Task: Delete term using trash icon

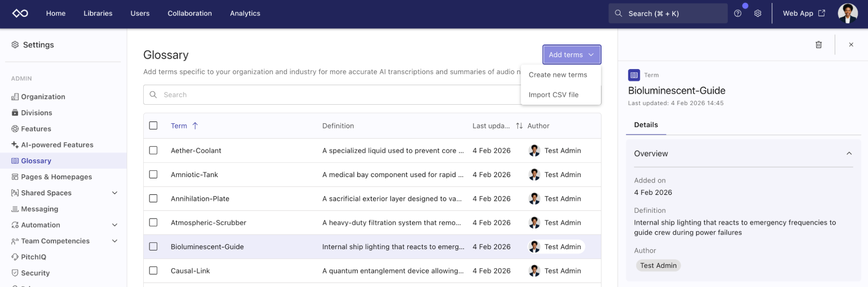Action: tap(818, 45)
